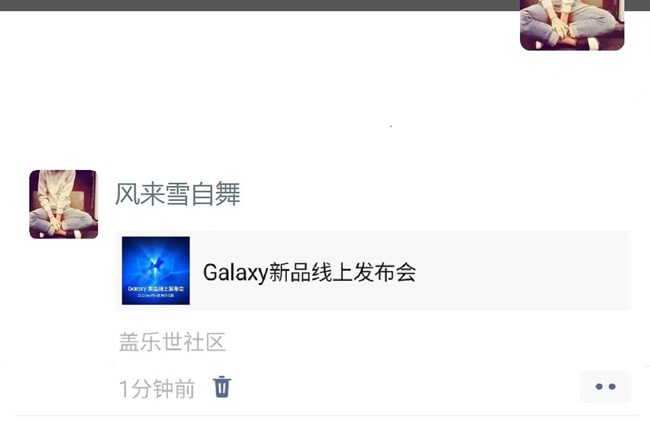Click the tiny dot in the blank area
The height and width of the screenshot is (422, 650).
pyautogui.click(x=391, y=126)
